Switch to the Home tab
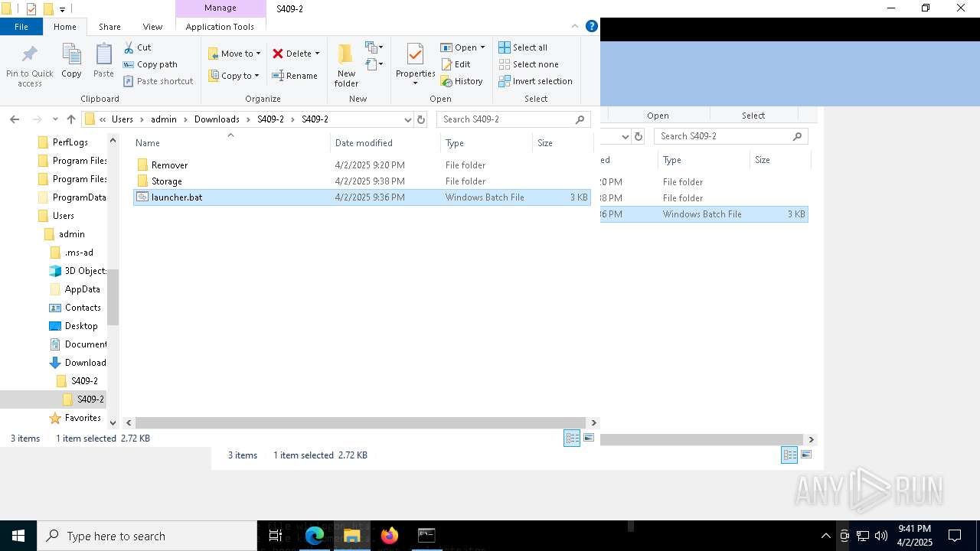 pyautogui.click(x=65, y=26)
